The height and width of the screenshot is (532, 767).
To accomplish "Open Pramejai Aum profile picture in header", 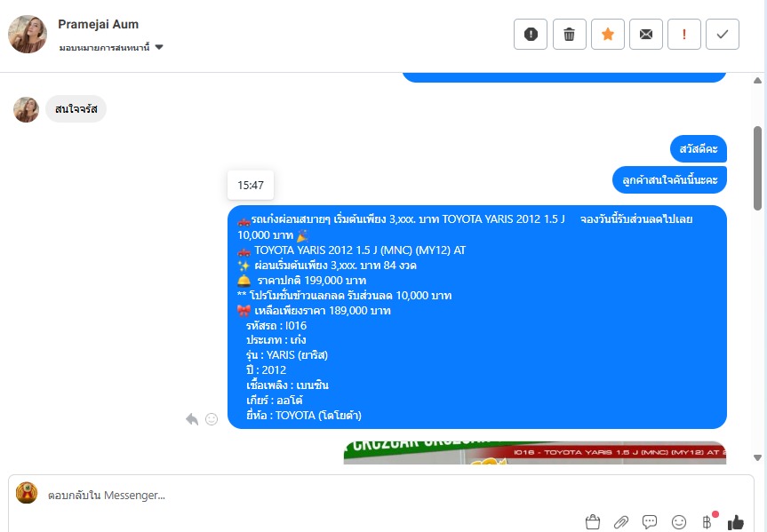I will pyautogui.click(x=28, y=34).
